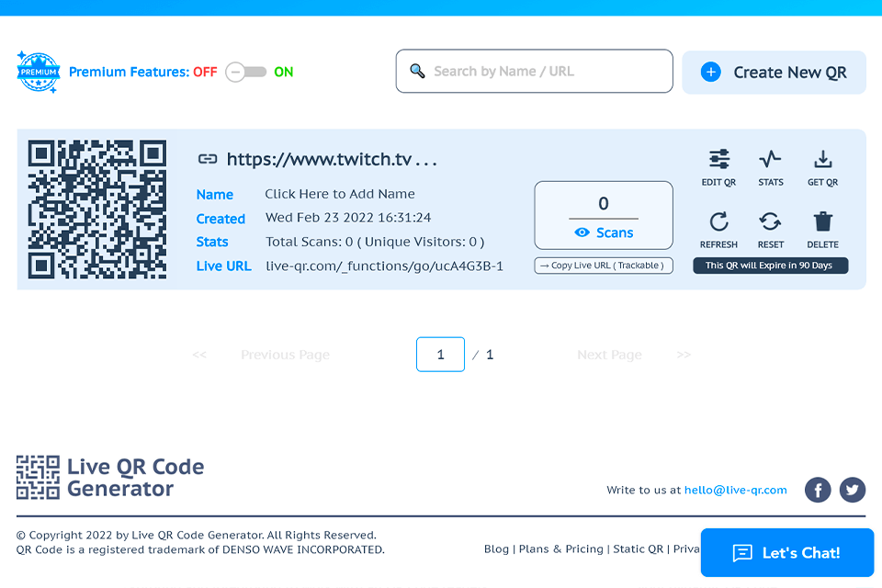Click the Live QR Code Generator logo

tap(110, 478)
